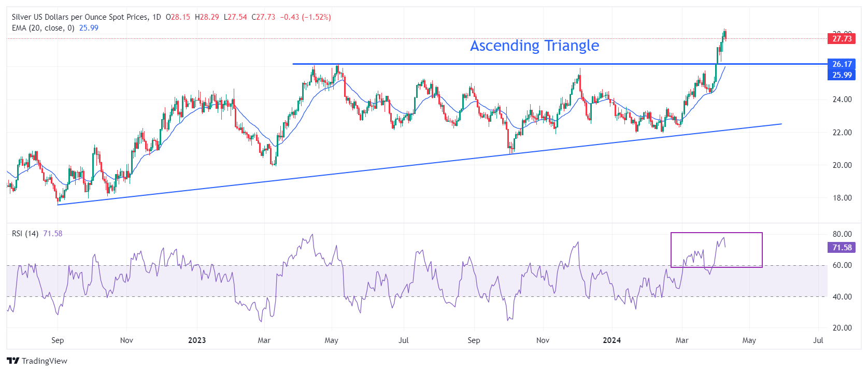The image size is (868, 372).
Task: Click the horizontal blue resistance line
Action: point(466,64)
